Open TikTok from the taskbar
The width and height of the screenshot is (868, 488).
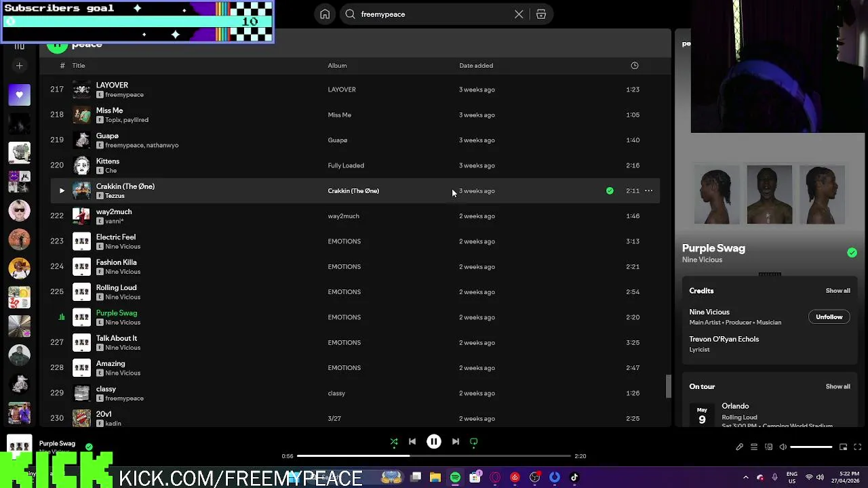click(574, 477)
